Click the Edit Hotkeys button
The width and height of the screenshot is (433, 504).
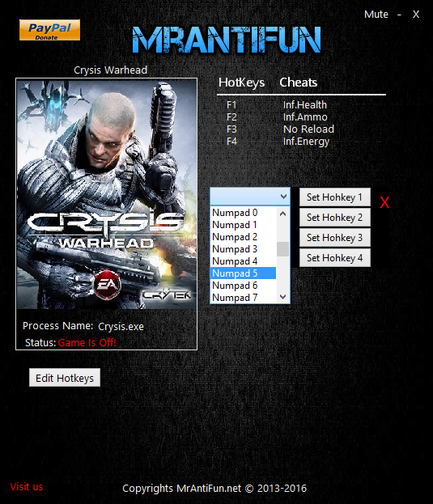(x=65, y=378)
